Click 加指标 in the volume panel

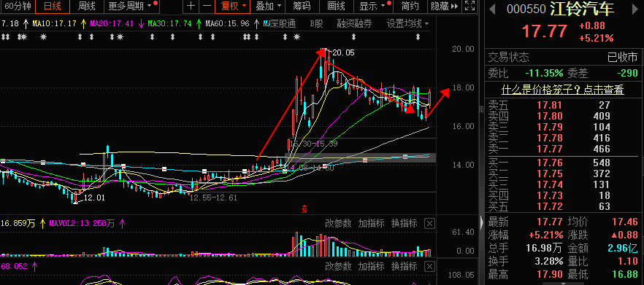pos(371,224)
